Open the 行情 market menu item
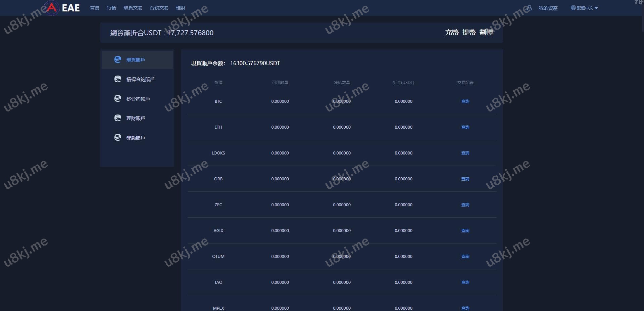 (111, 8)
